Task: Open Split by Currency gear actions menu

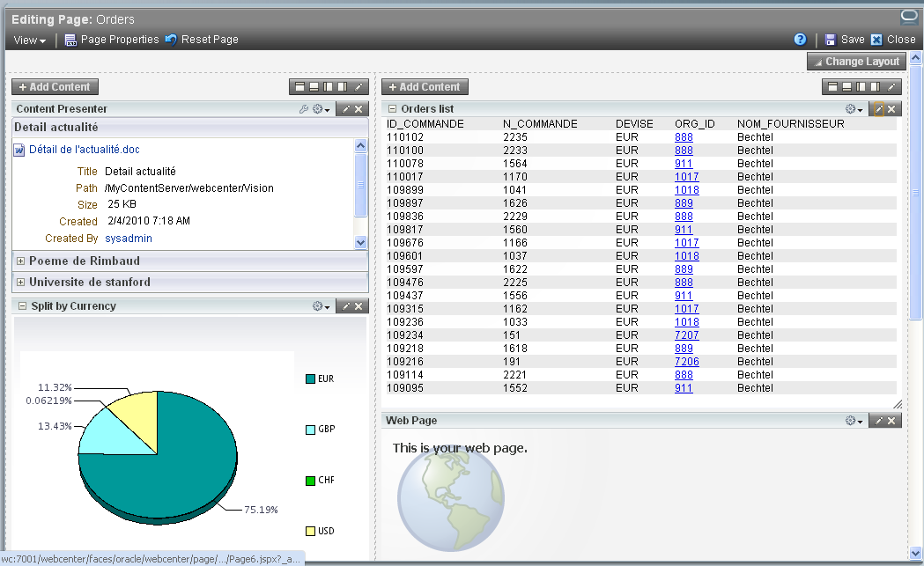Action: click(x=322, y=306)
